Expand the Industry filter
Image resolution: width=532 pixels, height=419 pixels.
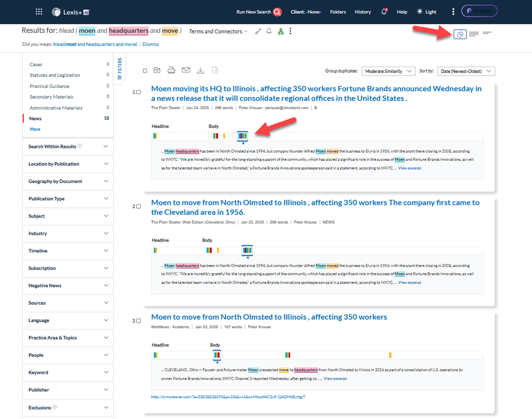68,233
